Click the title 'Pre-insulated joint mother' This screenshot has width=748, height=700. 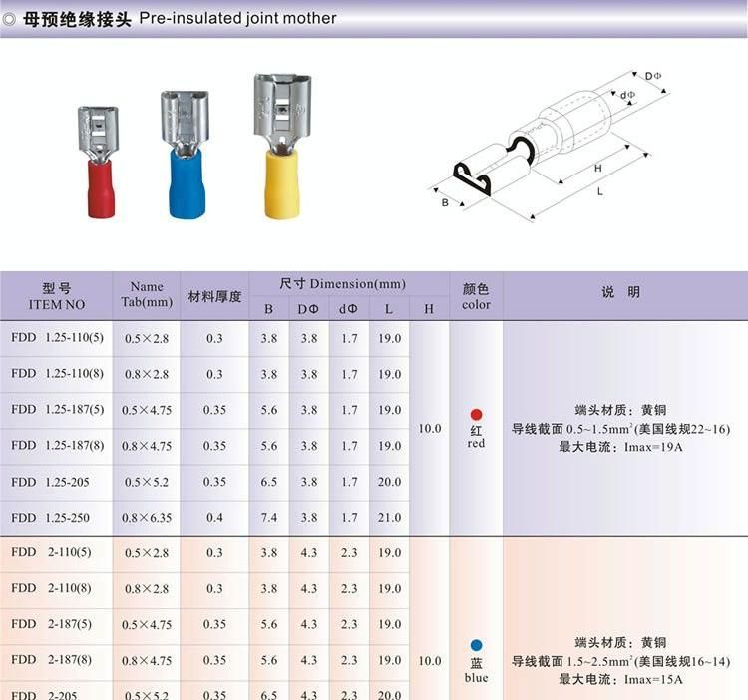[x=237, y=18]
